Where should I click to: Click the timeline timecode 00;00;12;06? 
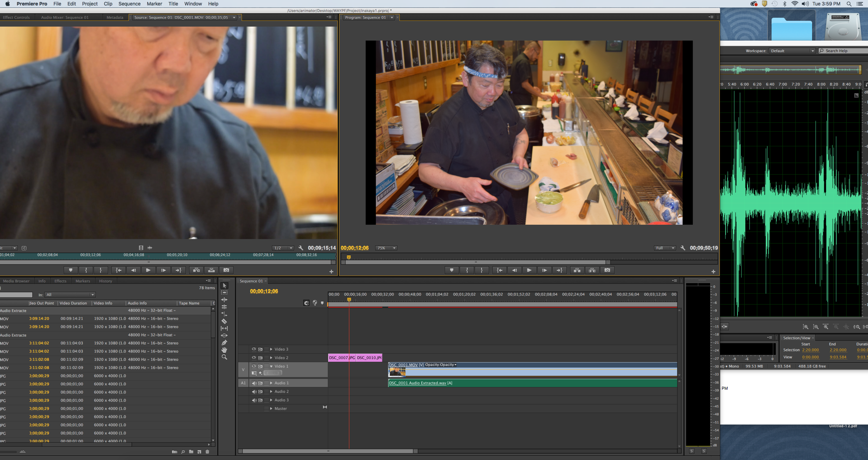pyautogui.click(x=264, y=291)
